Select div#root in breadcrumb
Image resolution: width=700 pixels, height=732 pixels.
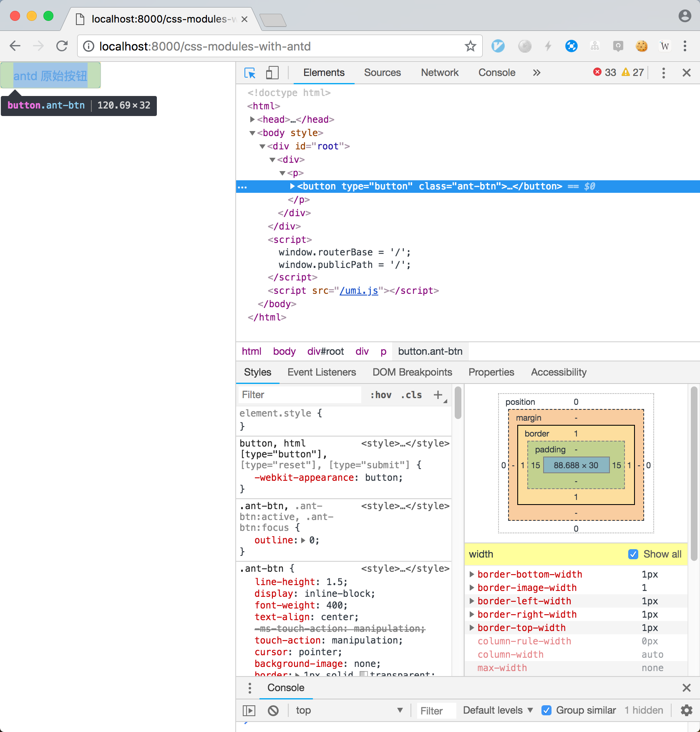point(325,351)
